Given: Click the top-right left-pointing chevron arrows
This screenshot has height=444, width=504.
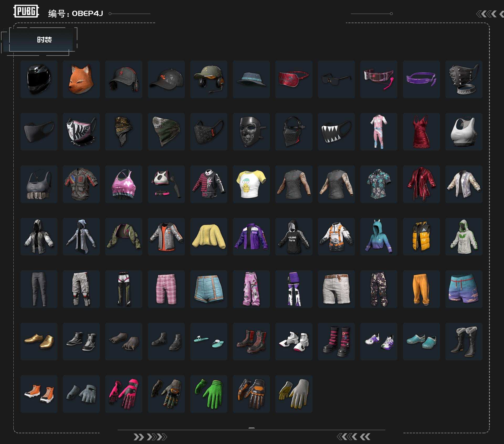Looking at the screenshot, I should [x=489, y=14].
